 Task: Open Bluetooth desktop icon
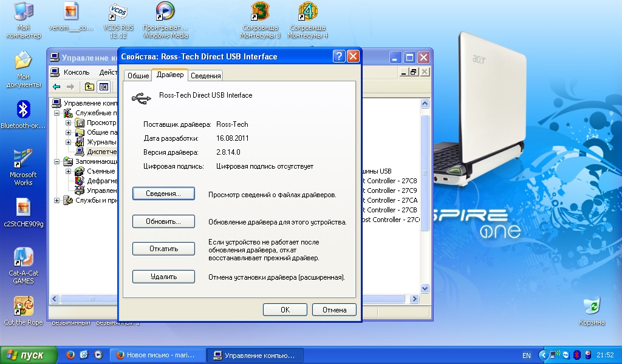pos(23,110)
